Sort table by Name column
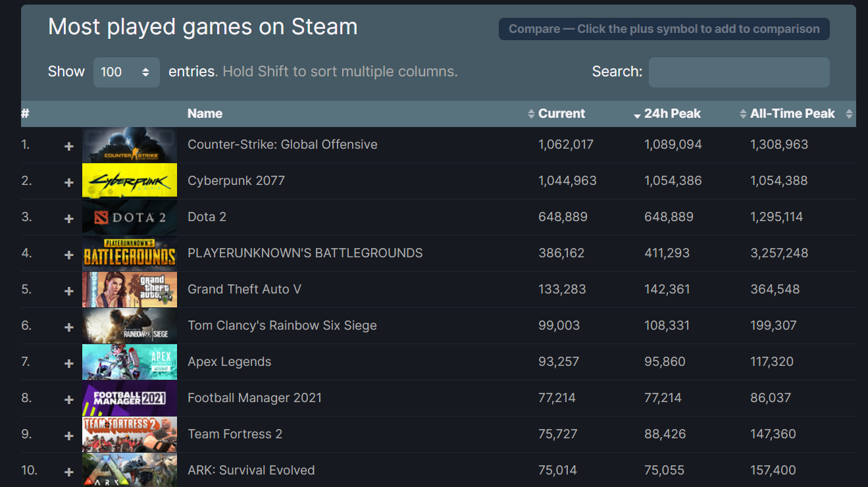This screenshot has height=487, width=868. (x=205, y=113)
